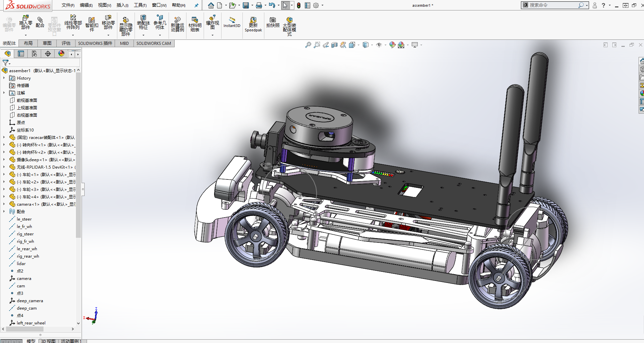Click Zoom to Fit view icon
Screen dimensions: 644x343
click(x=308, y=45)
